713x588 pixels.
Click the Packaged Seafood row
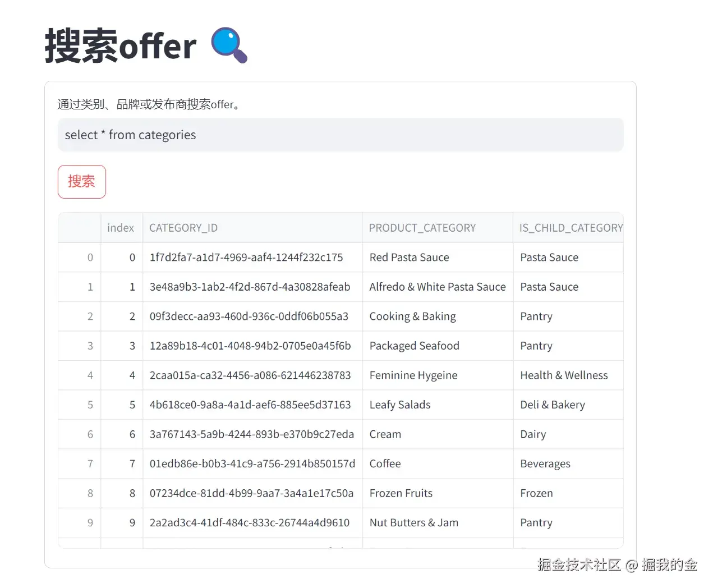(x=414, y=346)
